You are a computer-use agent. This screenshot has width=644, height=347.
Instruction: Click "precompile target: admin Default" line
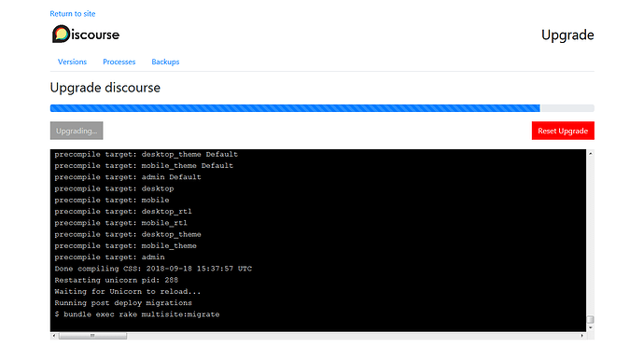click(128, 177)
